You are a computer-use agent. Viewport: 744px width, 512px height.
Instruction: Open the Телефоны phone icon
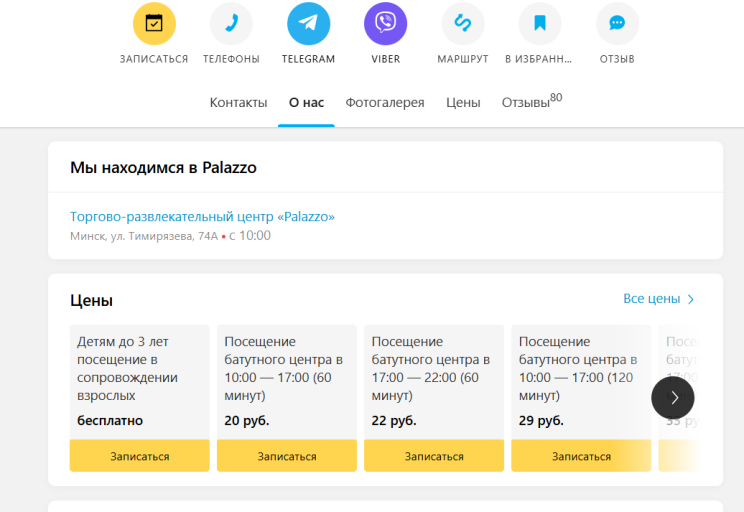click(231, 24)
